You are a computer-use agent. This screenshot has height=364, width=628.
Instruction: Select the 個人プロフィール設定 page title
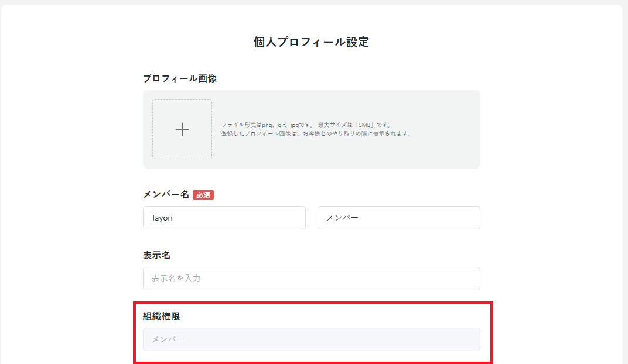[311, 42]
